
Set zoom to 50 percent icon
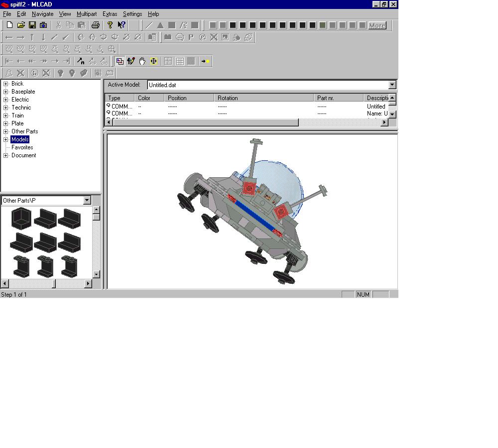pyautogui.click(x=66, y=49)
